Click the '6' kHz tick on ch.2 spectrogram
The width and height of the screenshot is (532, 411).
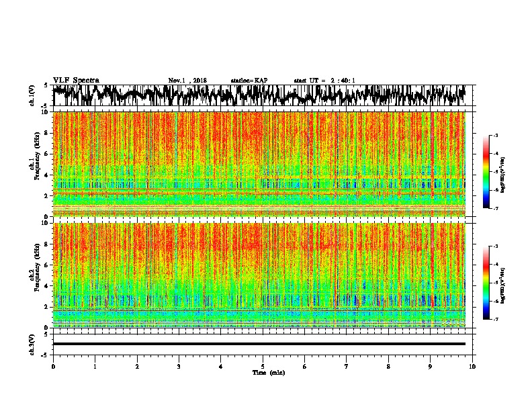[48, 265]
